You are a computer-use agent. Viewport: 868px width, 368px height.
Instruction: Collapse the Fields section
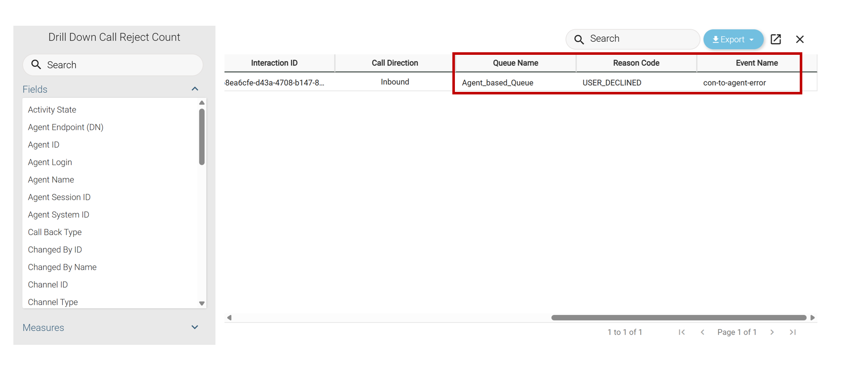pyautogui.click(x=195, y=89)
